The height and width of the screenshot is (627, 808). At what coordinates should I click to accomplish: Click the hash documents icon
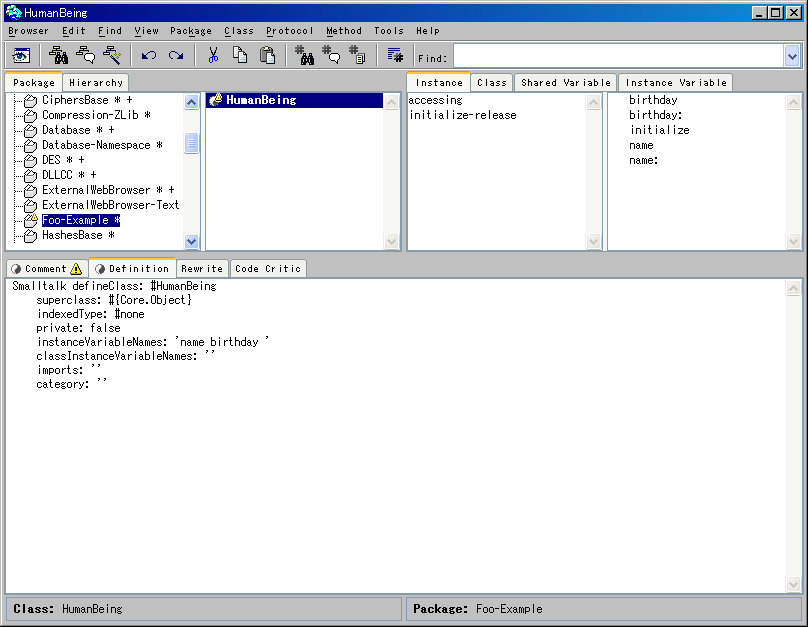click(357, 55)
